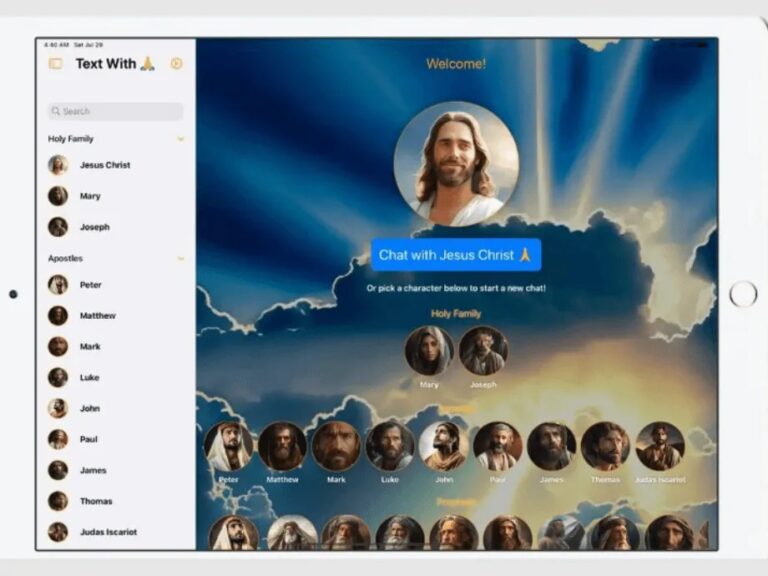The width and height of the screenshot is (768, 576).
Task: Select Thomas row in sidebar list
Action: point(116,501)
